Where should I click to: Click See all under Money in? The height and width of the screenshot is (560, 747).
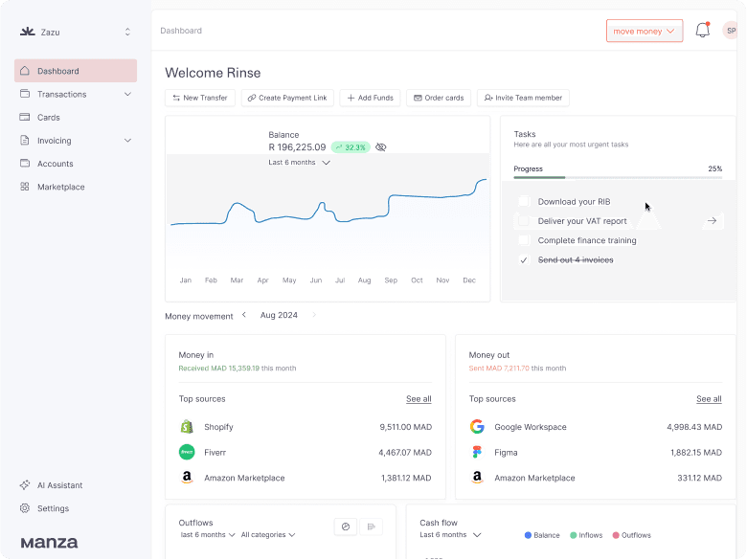(x=419, y=399)
